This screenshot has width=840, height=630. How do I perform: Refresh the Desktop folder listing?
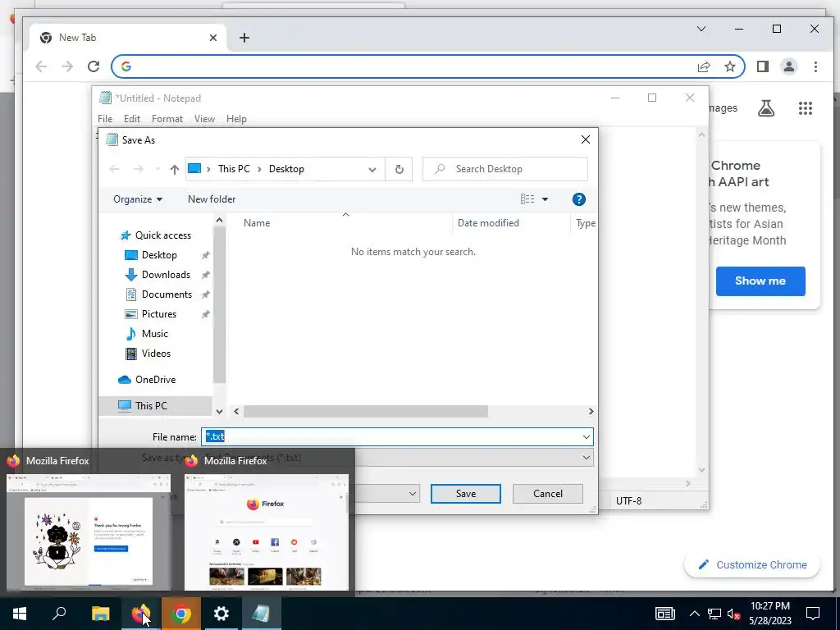[399, 169]
